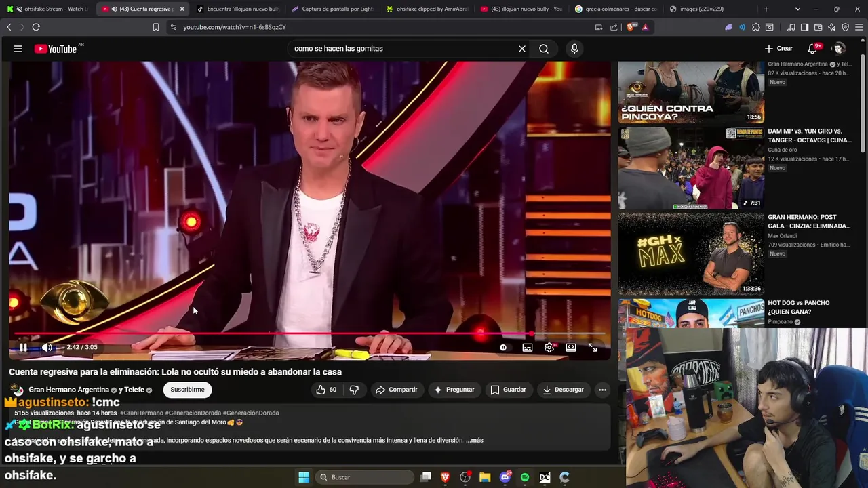The width and height of the screenshot is (868, 488).
Task: Open the Brave main hamburger menu
Action: tap(859, 27)
